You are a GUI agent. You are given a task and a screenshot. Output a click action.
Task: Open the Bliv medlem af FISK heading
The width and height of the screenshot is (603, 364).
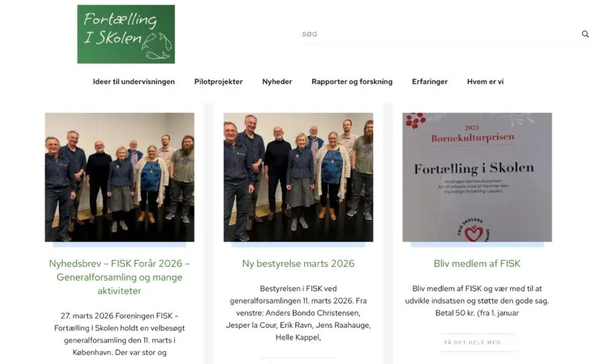477,264
